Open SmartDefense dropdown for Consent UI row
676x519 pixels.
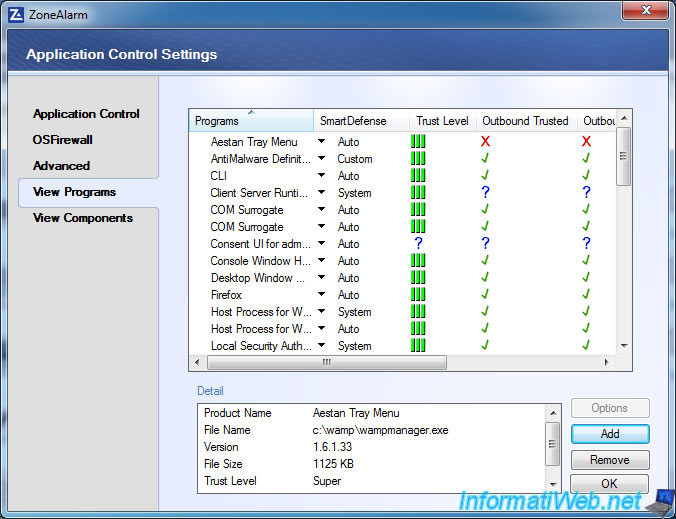[x=321, y=243]
